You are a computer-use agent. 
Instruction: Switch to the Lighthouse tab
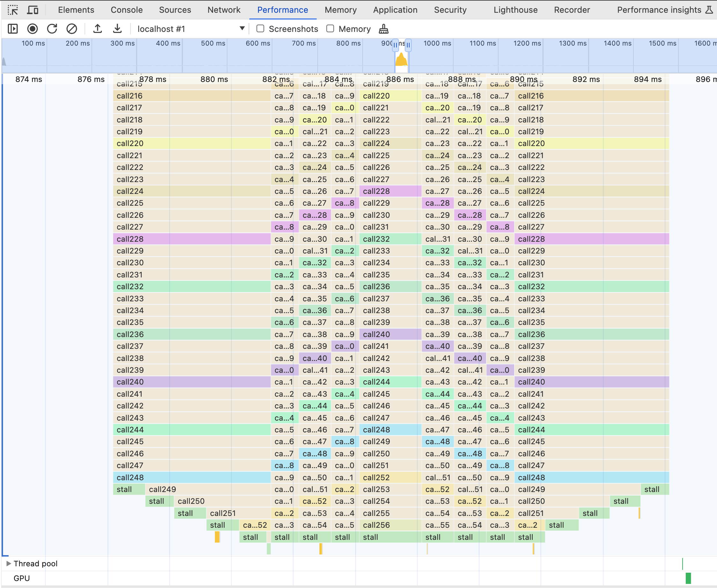(515, 10)
